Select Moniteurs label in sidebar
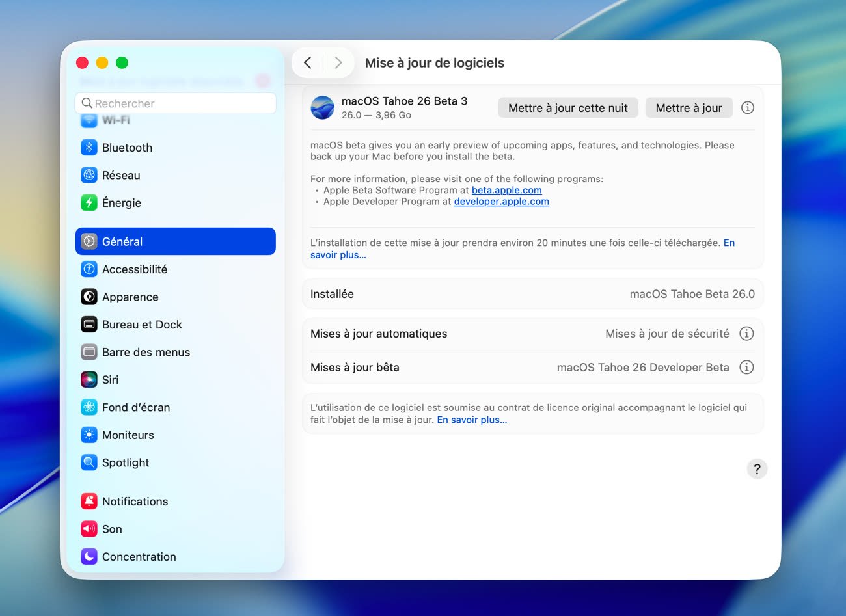 coord(128,435)
